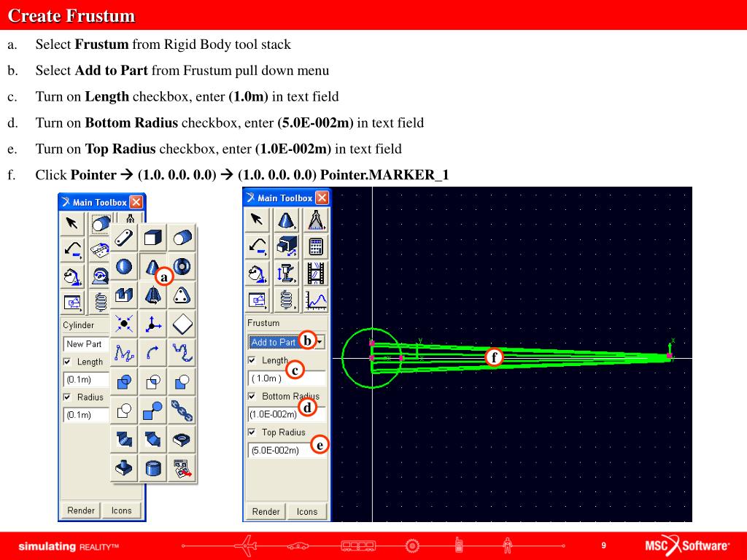
Task: Click the Undo arrow in the Frustum toolbox
Action: [258, 246]
